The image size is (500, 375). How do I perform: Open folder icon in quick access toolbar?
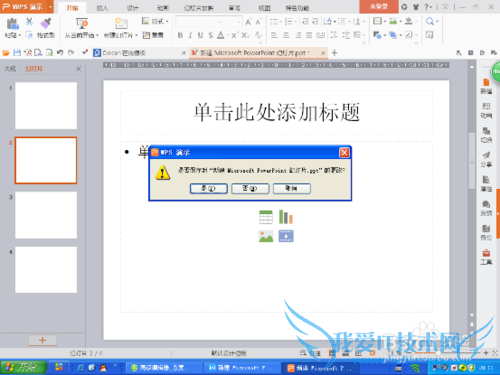(6, 53)
